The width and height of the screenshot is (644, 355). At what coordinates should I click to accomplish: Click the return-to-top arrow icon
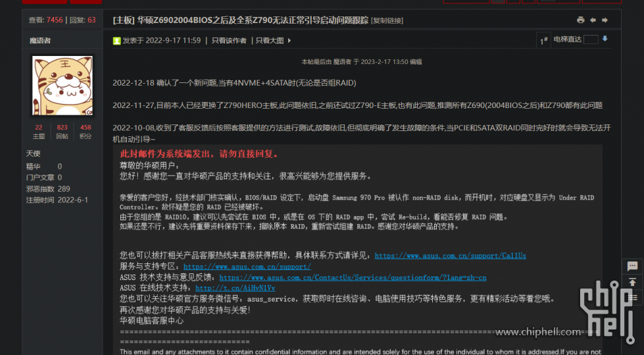tap(632, 282)
